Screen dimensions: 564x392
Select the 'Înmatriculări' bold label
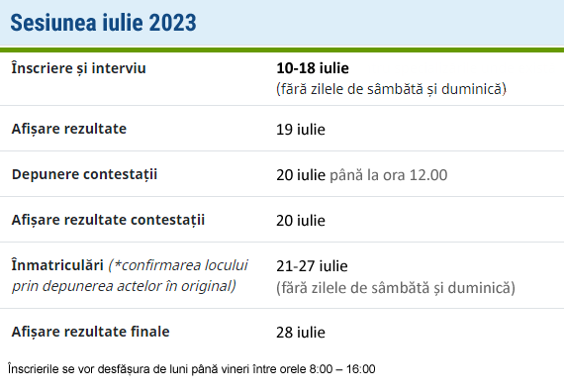[x=57, y=265]
